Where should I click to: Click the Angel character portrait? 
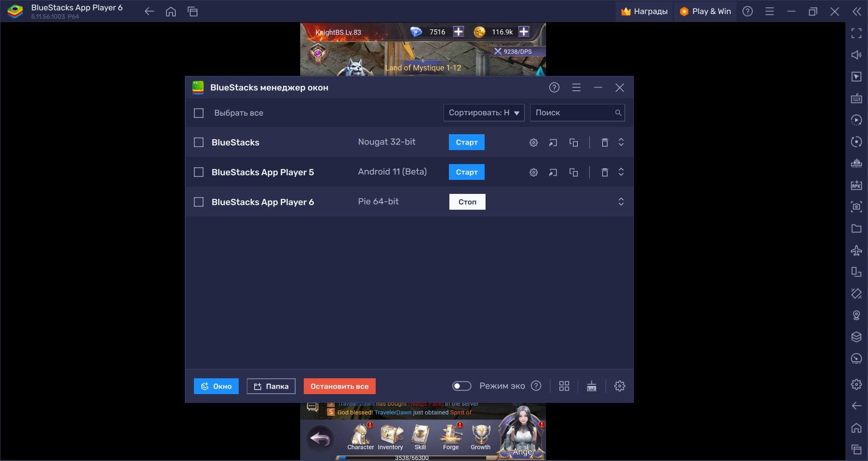[523, 432]
